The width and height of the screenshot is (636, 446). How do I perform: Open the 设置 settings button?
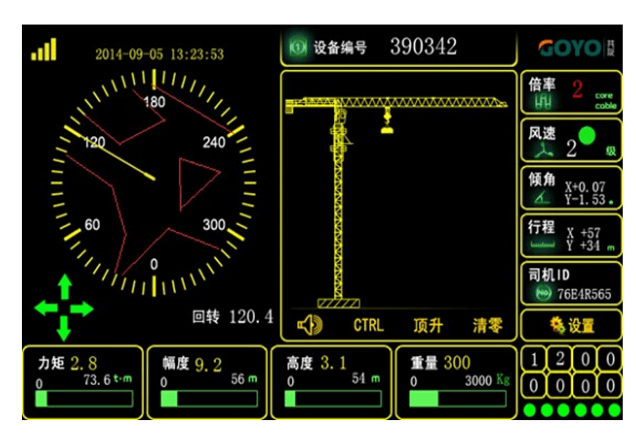click(x=571, y=325)
